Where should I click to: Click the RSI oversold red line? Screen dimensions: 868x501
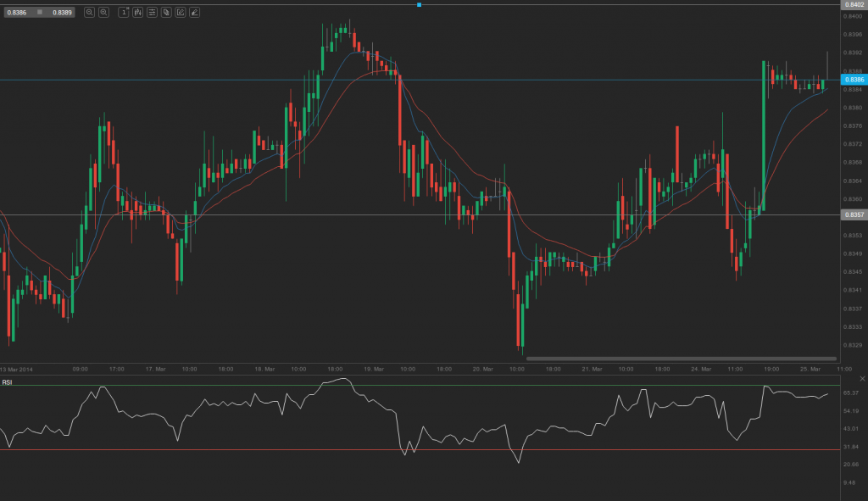click(424, 450)
